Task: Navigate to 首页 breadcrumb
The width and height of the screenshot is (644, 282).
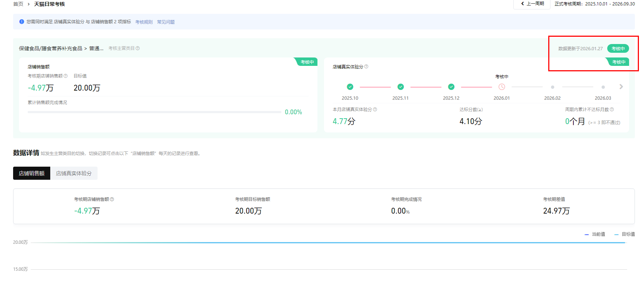Action: [x=18, y=4]
